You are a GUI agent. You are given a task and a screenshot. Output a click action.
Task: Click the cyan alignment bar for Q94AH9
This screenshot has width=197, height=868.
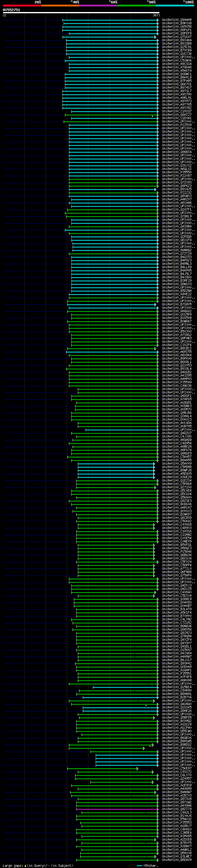pyautogui.click(x=111, y=20)
